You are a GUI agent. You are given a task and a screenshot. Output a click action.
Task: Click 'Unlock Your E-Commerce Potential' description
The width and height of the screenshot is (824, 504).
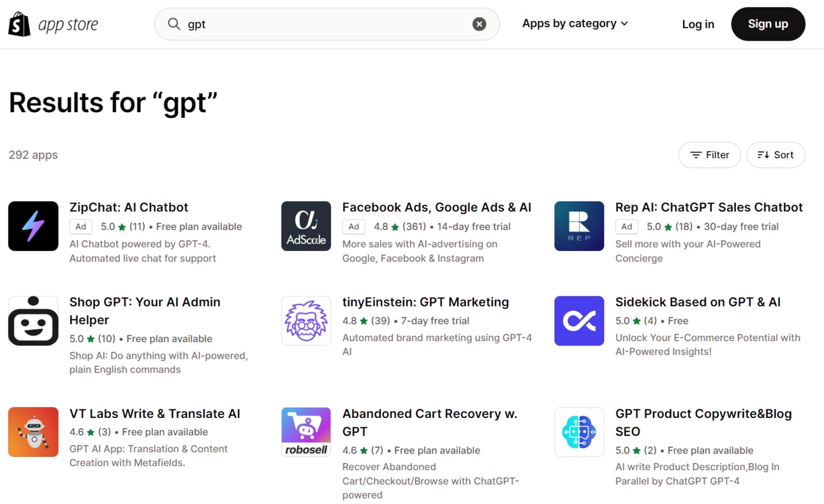(708, 345)
